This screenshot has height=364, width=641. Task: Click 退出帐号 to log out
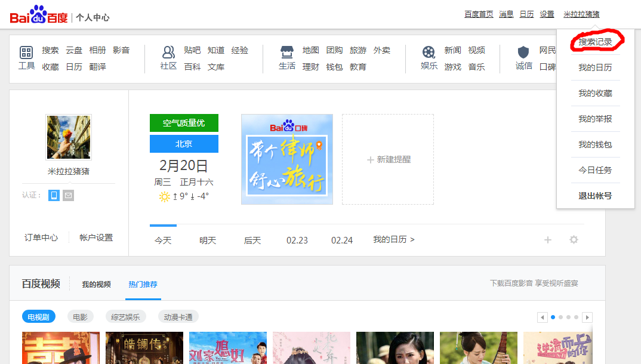click(595, 196)
